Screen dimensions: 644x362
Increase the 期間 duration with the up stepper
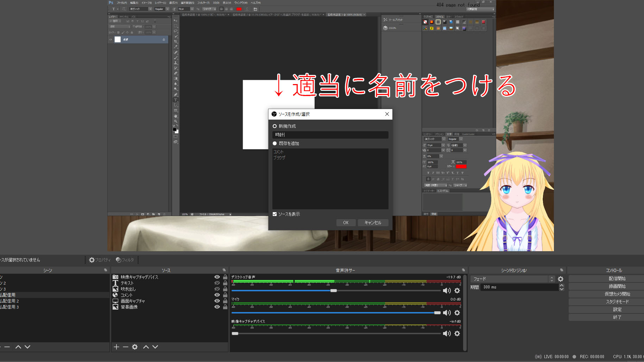(562, 285)
